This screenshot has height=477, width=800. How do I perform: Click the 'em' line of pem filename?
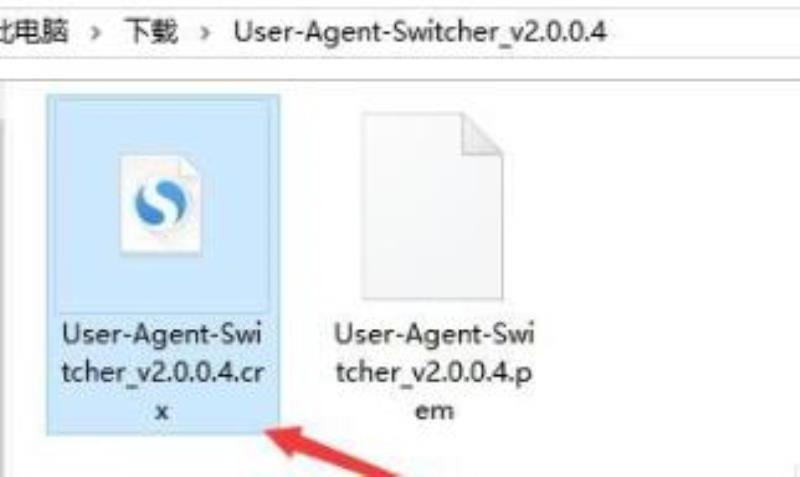[x=434, y=411]
